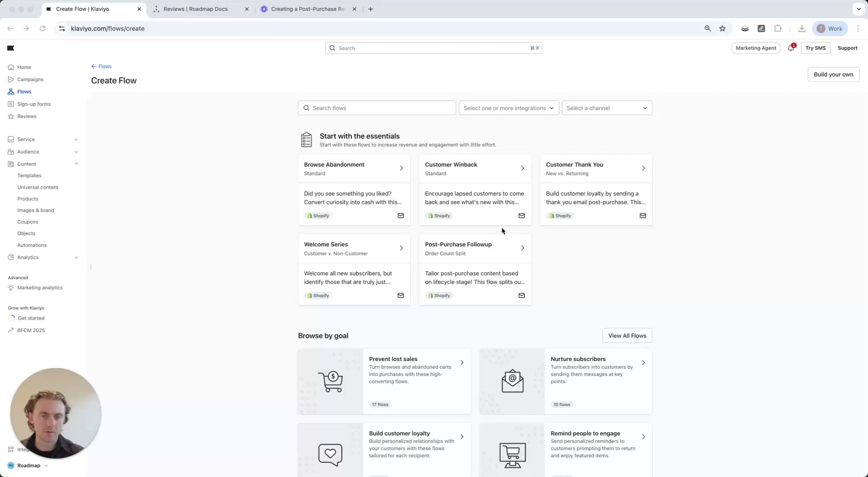Open the Reviews star icon in sidebar
The height and width of the screenshot is (477, 868).
(x=11, y=116)
